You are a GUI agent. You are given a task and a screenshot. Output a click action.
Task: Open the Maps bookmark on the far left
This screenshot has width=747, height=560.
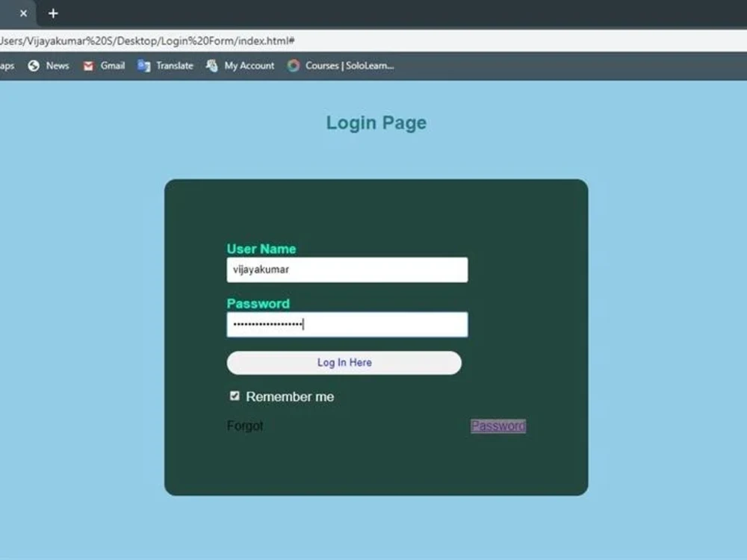tap(6, 66)
